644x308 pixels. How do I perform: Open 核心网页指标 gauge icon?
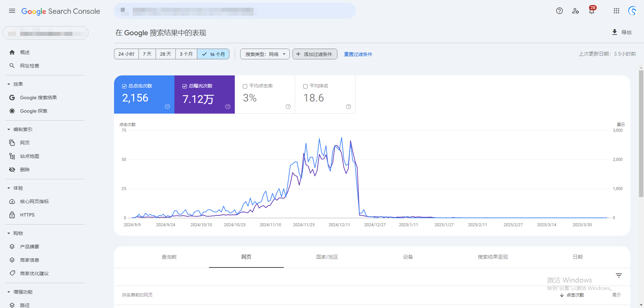tap(12, 201)
